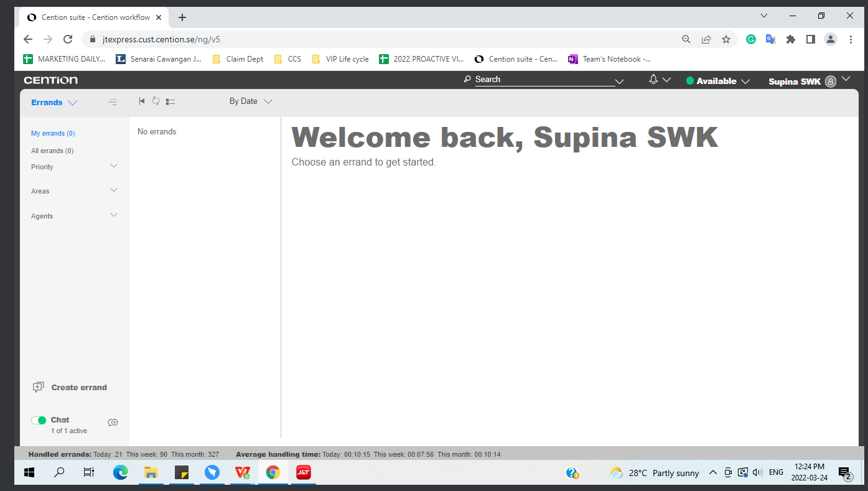Select All errands (0)

click(52, 151)
